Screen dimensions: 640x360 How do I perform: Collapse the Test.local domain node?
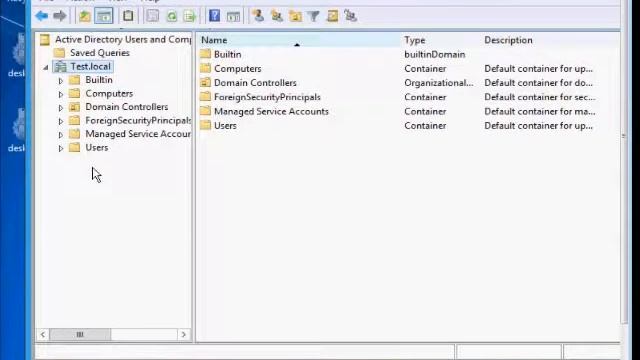(x=46, y=67)
